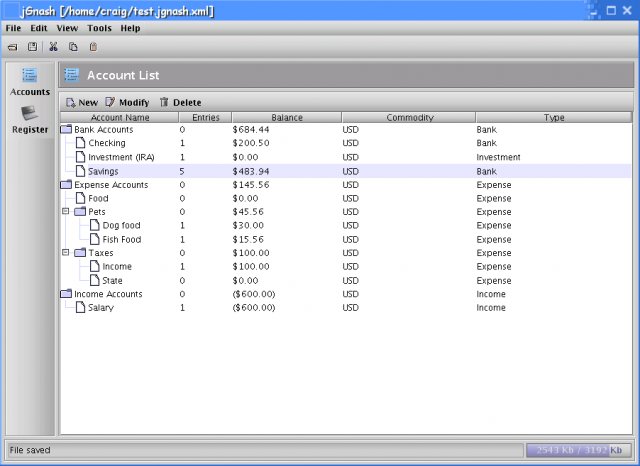Click the State tax document icon

[95, 280]
